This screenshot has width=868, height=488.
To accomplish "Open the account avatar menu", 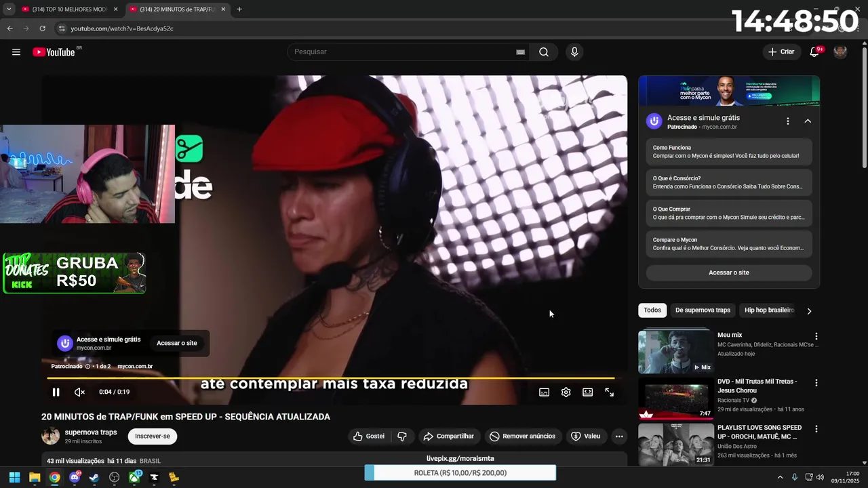I will click(x=840, y=52).
